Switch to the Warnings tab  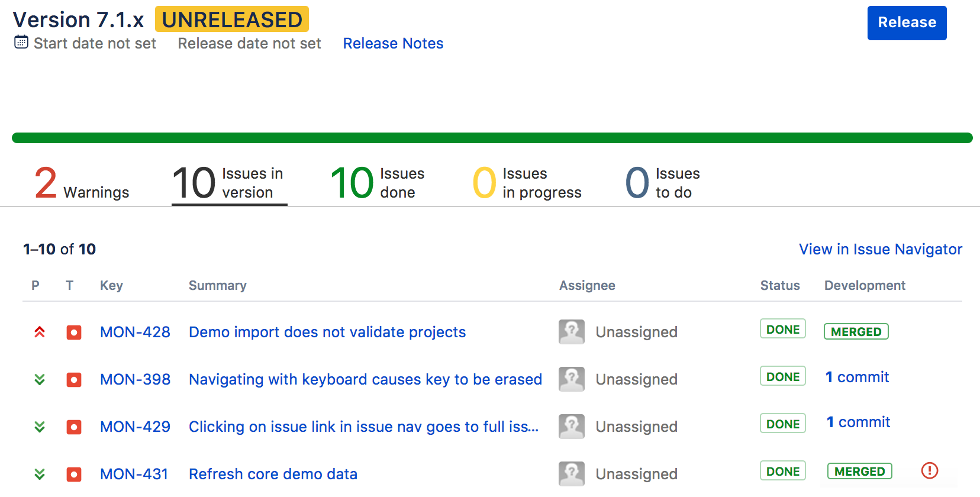click(82, 183)
